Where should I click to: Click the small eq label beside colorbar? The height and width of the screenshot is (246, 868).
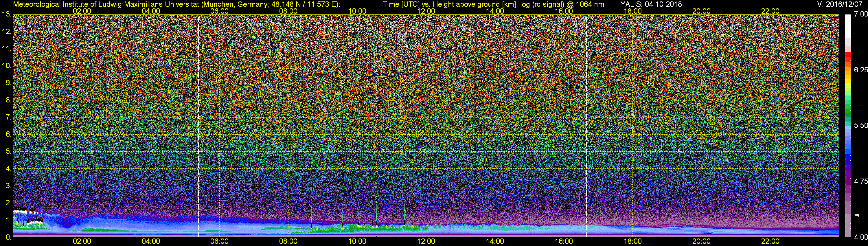click(x=856, y=215)
